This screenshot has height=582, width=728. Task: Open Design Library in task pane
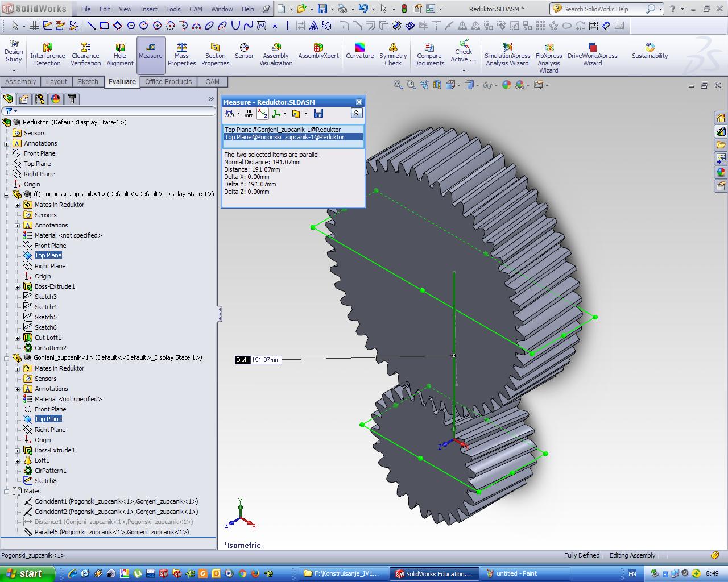coord(721,131)
